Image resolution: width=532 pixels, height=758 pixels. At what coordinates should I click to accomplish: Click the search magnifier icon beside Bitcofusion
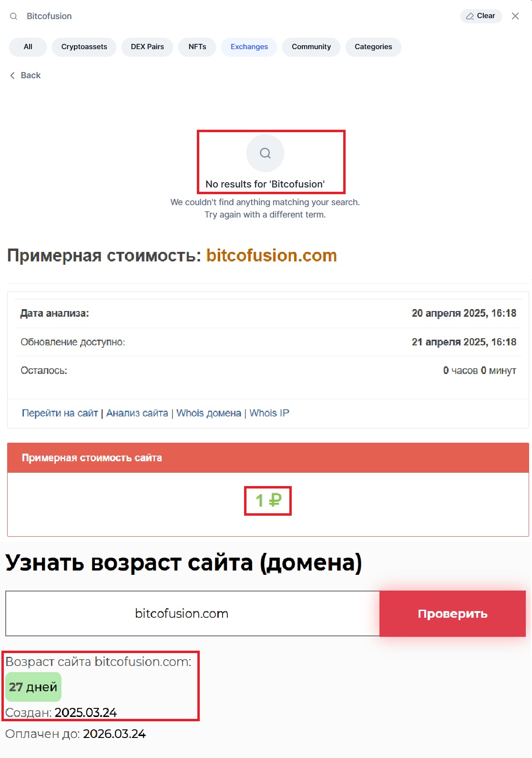pyautogui.click(x=14, y=16)
